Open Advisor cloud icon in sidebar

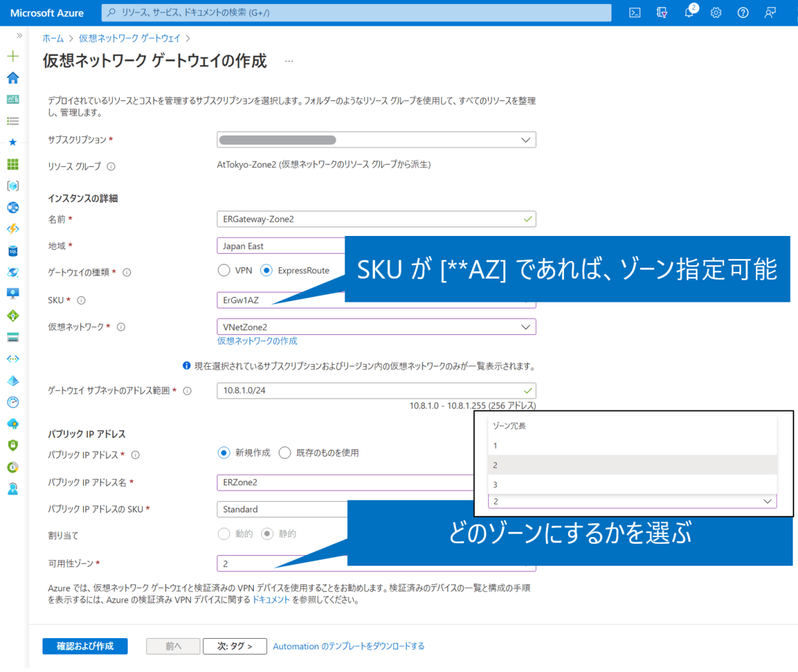(x=13, y=424)
